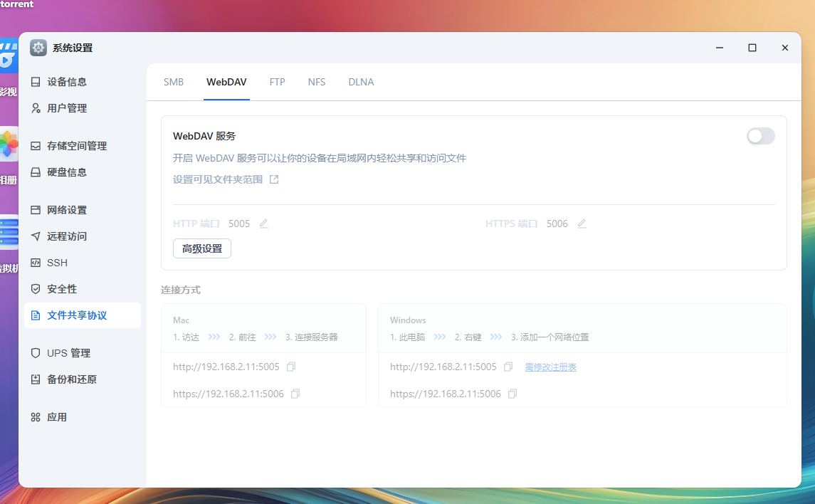Open 需修改注册表 link
The width and height of the screenshot is (815, 504).
[x=550, y=367]
